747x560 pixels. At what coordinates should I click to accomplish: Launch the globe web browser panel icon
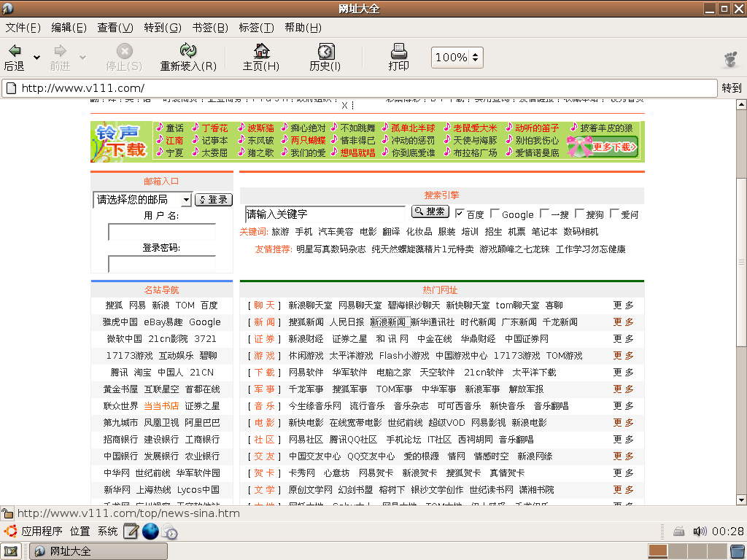click(150, 531)
